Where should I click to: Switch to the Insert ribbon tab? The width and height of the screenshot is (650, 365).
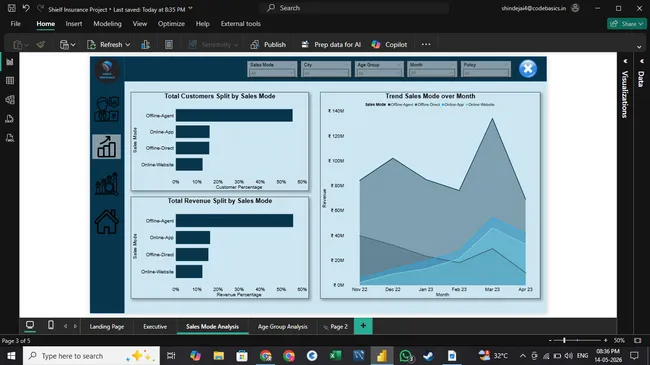[x=74, y=24]
